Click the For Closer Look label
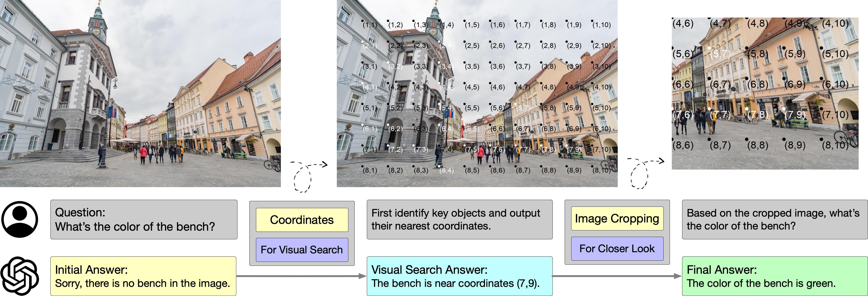The height and width of the screenshot is (296, 868). coord(617,248)
